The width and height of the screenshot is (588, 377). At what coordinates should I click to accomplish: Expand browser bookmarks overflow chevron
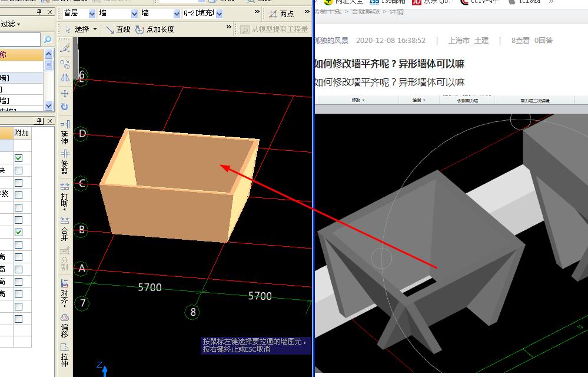coord(551,2)
